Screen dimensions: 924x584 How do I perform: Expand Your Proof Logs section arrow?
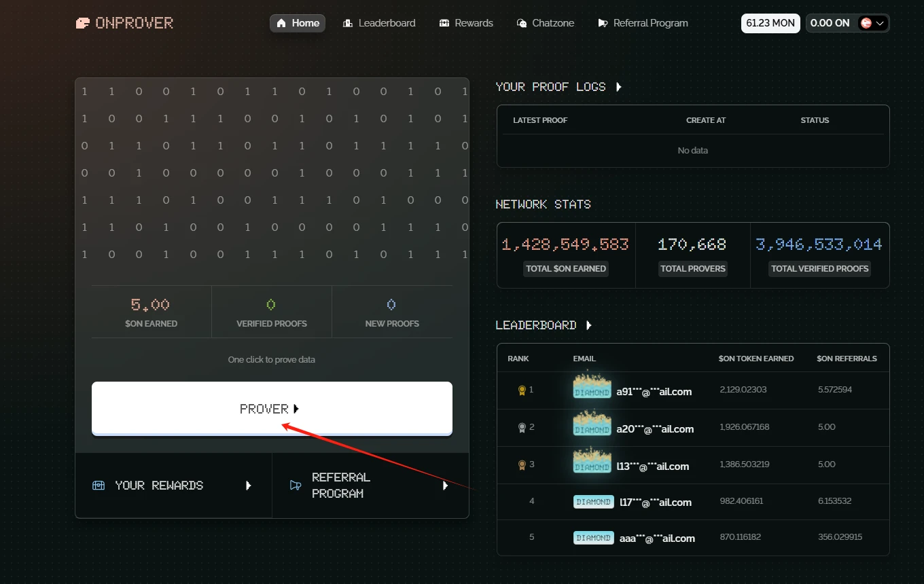pyautogui.click(x=618, y=87)
